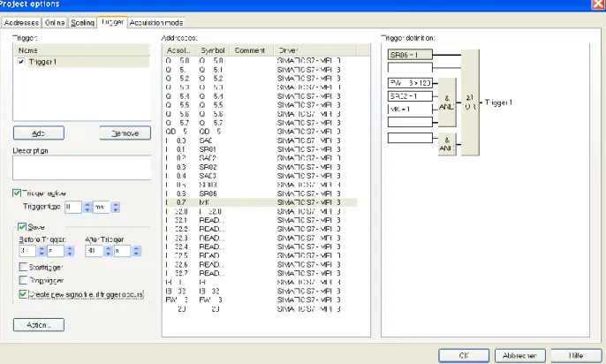This screenshot has height=364, width=606.
Task: Open the Scaling tab
Action: tap(82, 23)
